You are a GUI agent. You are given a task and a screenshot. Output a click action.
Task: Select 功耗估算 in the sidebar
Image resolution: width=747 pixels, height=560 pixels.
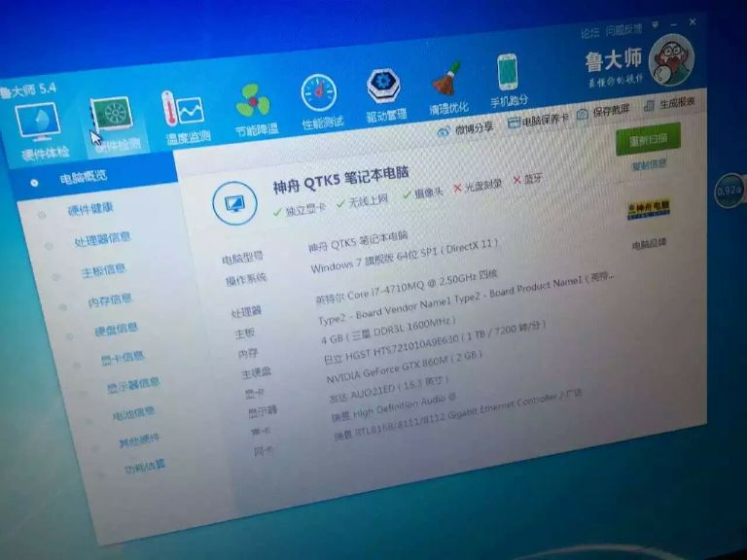pyautogui.click(x=145, y=467)
